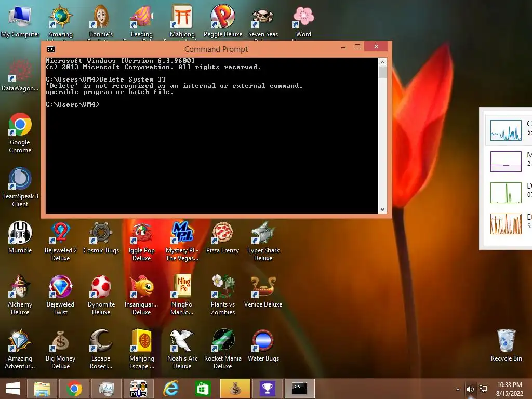Select the Iggle Pop Deluxe shortcut
This screenshot has height=399, width=532.
tap(141, 241)
